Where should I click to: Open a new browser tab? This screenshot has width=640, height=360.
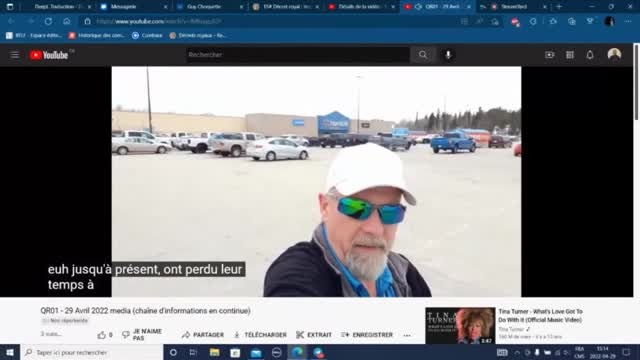[x=559, y=7]
